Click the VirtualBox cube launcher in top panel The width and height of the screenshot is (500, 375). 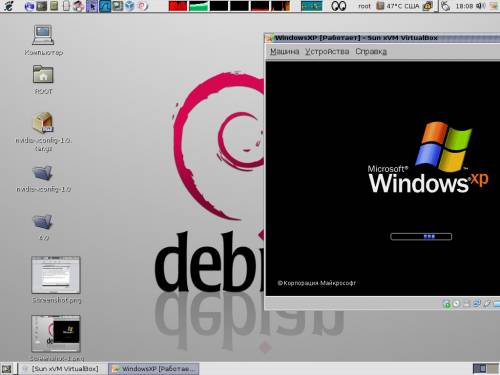point(130,6)
